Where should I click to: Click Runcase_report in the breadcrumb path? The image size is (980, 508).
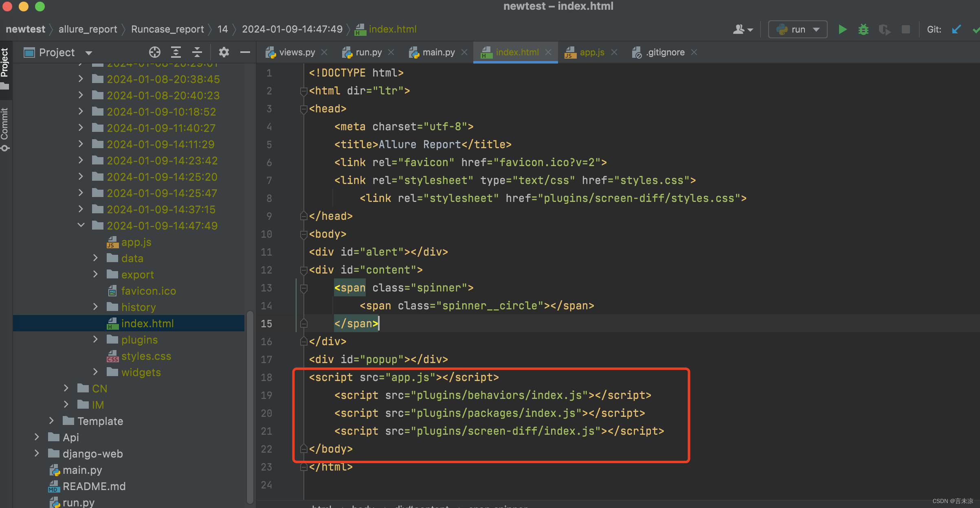tap(167, 29)
